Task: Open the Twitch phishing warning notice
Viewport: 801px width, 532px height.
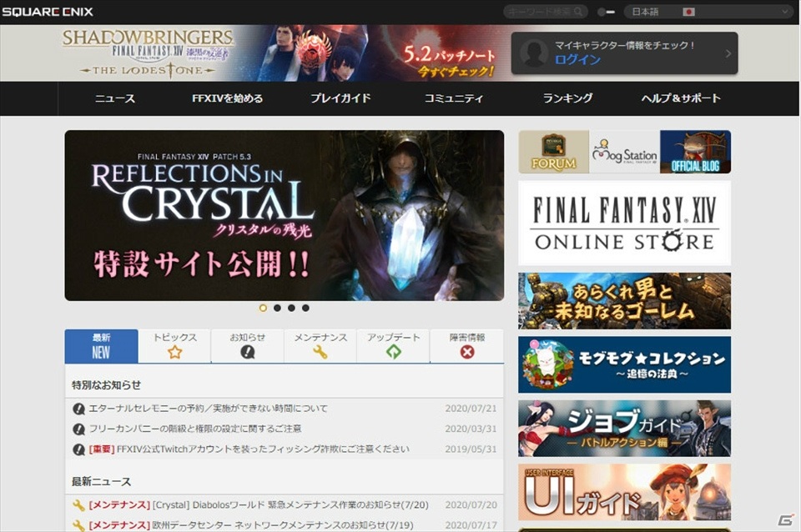Action: 284,449
